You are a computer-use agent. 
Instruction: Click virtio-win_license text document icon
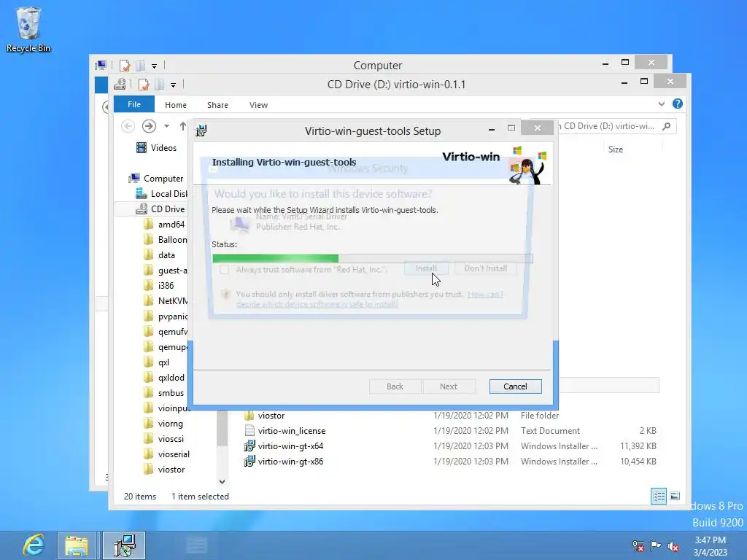(249, 431)
